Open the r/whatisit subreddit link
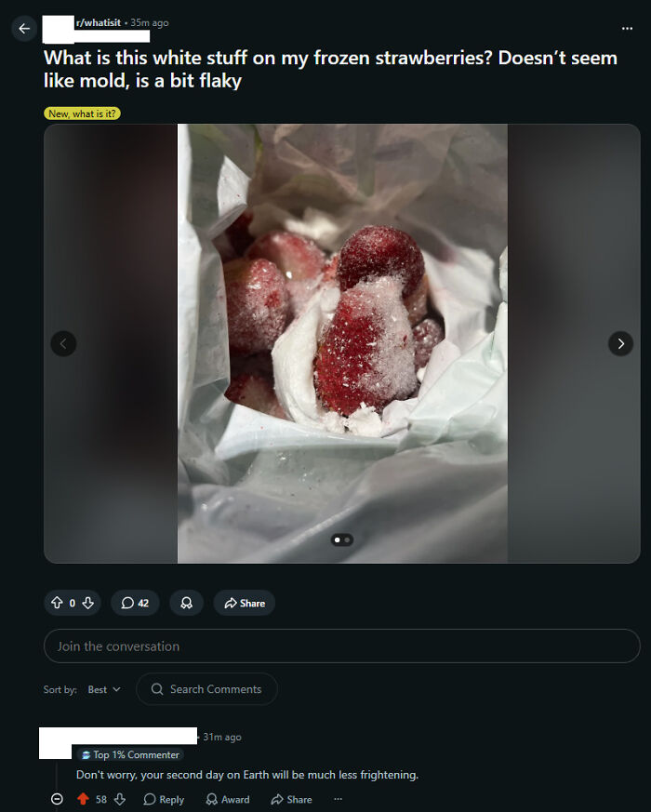 tap(99, 22)
